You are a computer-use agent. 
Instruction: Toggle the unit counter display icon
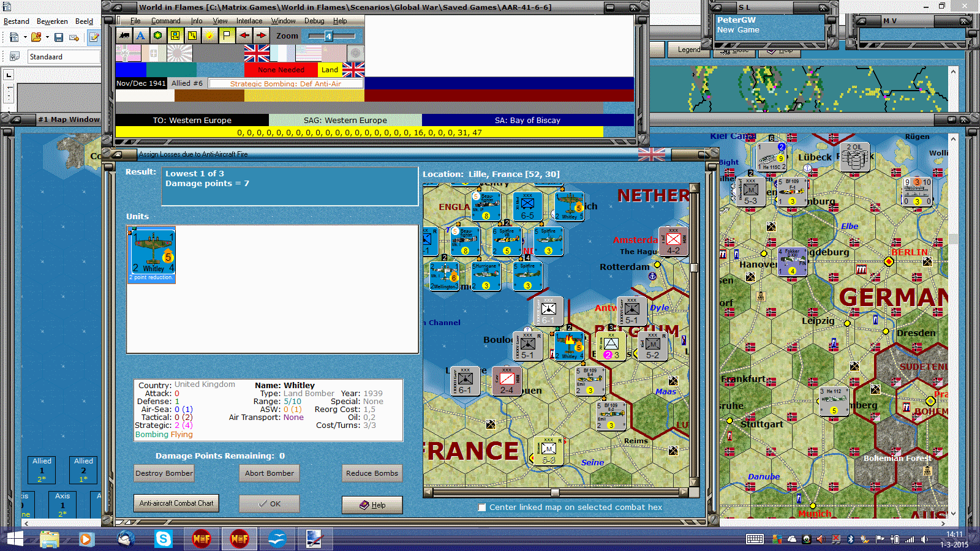point(175,36)
